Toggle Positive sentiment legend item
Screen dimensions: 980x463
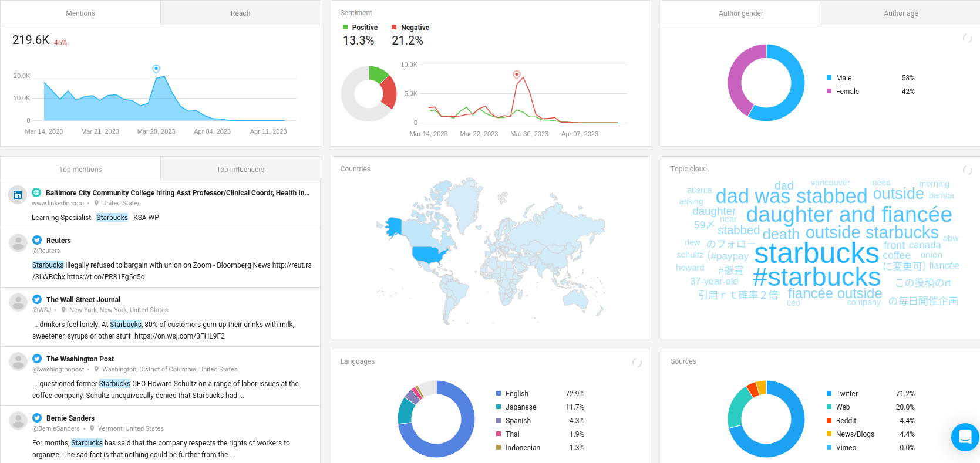click(x=360, y=28)
